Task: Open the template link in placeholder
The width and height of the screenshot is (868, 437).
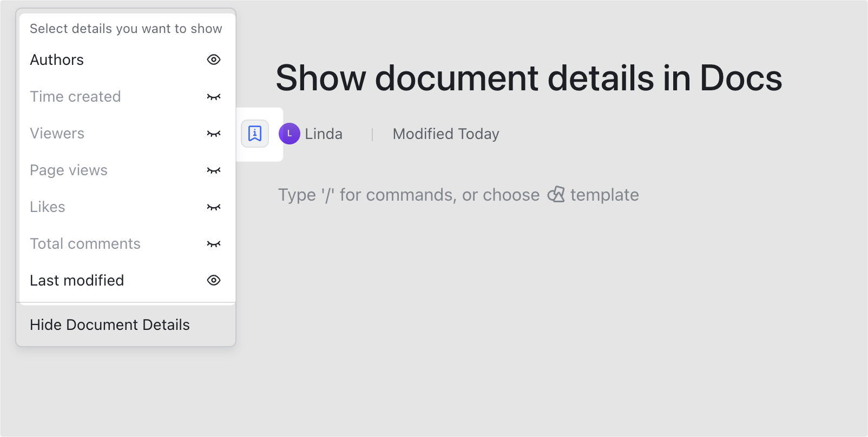Action: click(604, 195)
